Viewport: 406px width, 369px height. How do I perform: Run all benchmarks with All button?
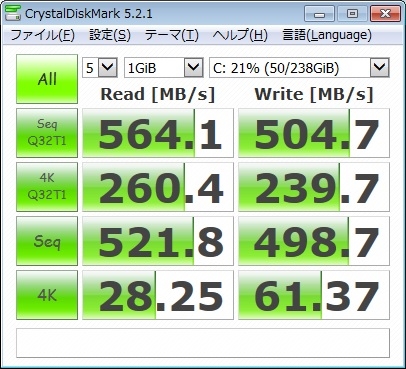47,79
